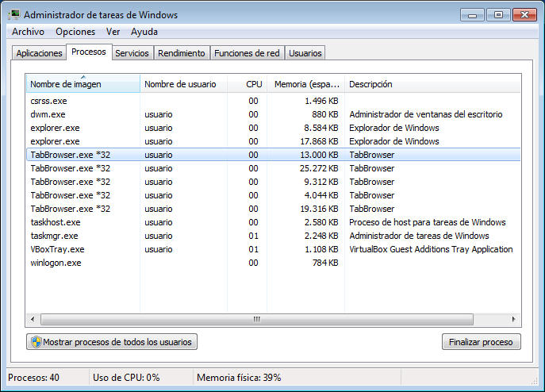Select TabBrowser.exe using 4.044 KB
The image size is (545, 392).
pos(273,195)
